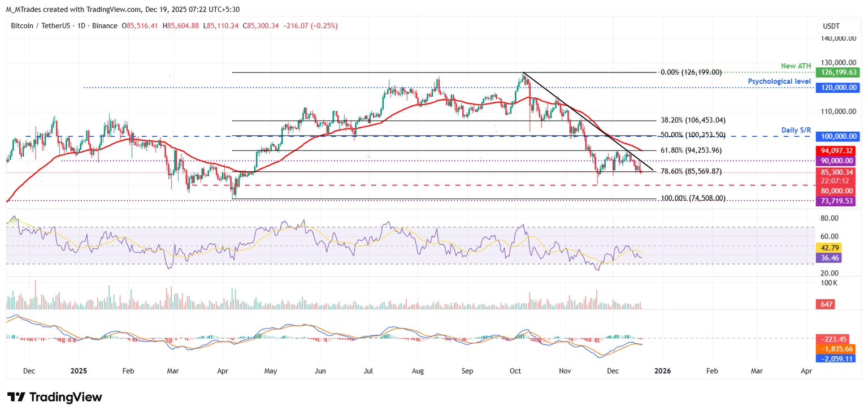Select the volume readout 647
The image size is (868, 415).
(826, 304)
